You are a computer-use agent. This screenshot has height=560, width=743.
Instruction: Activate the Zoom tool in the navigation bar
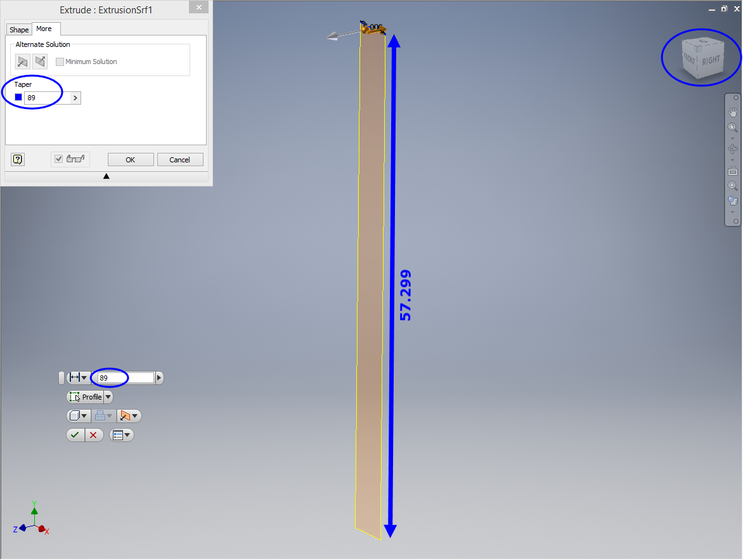pyautogui.click(x=733, y=127)
